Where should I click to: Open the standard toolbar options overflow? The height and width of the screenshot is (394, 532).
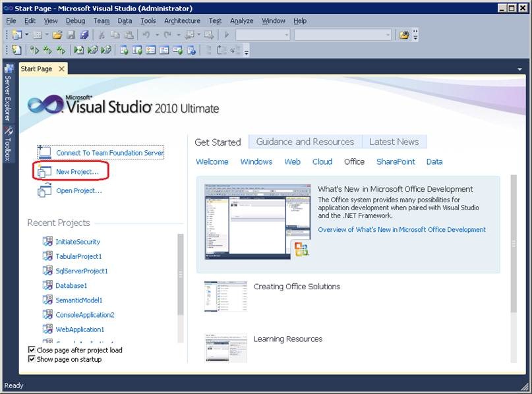pyautogui.click(x=415, y=35)
